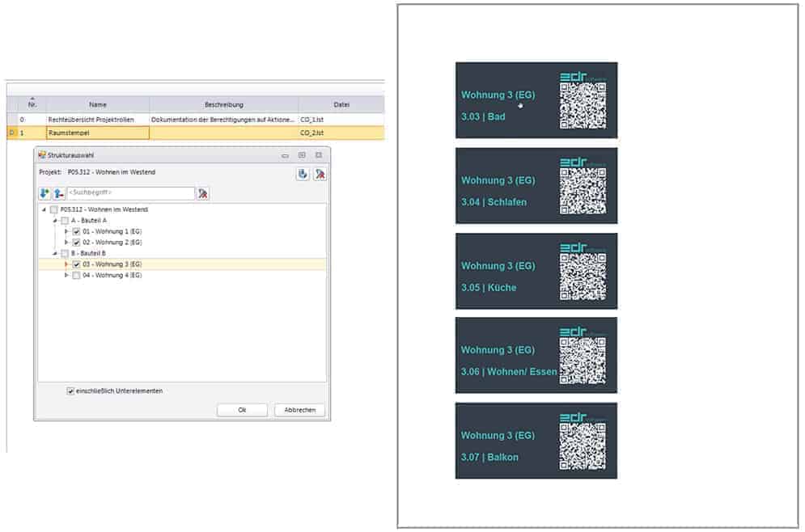
Task: Click the QR code on 3.03 Bad label
Action: point(583,107)
